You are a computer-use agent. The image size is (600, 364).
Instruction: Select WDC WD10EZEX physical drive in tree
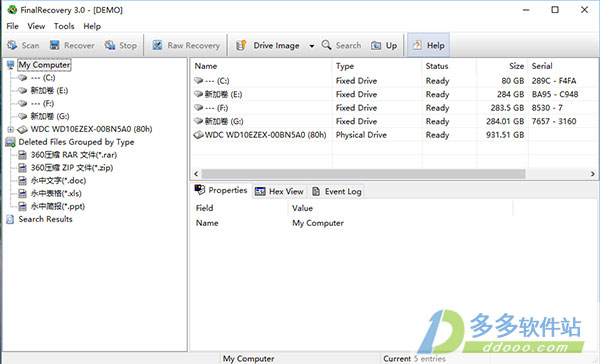pyautogui.click(x=91, y=129)
